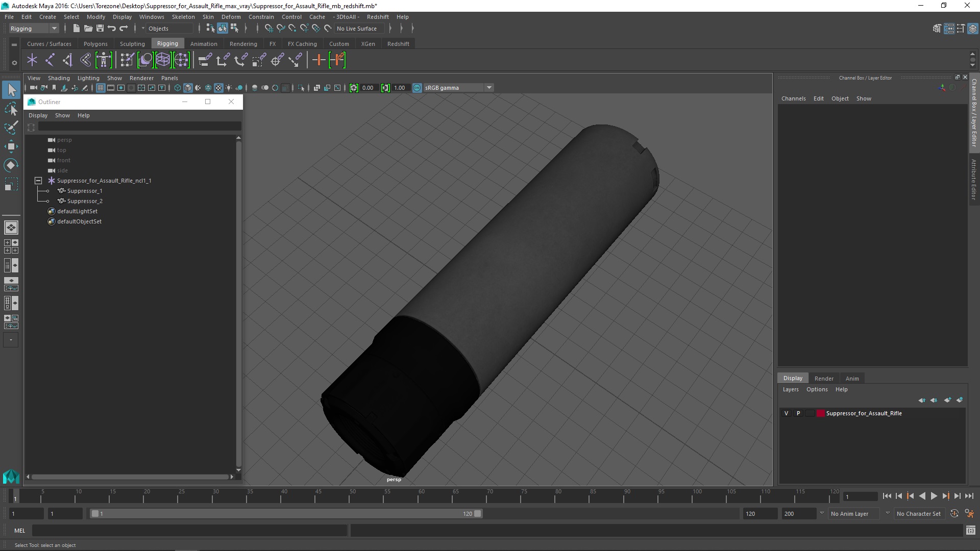
Task: Open the sRGB gamma view transform dropdown
Action: click(x=489, y=88)
